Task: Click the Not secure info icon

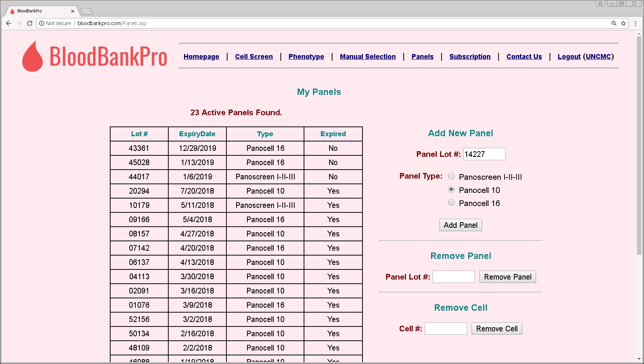Action: coord(42,23)
